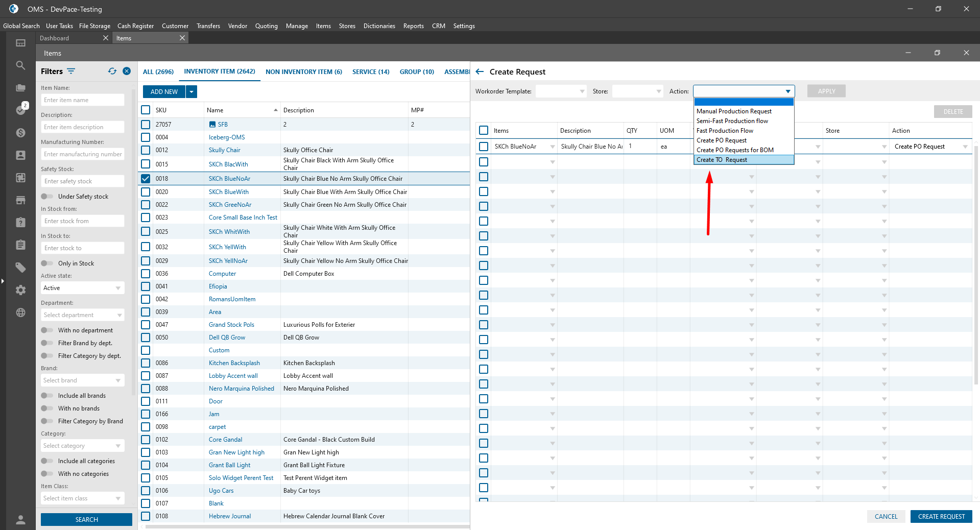Viewport: 980px width, 530px height.
Task: Expand the Active state dropdown
Action: pyautogui.click(x=82, y=288)
